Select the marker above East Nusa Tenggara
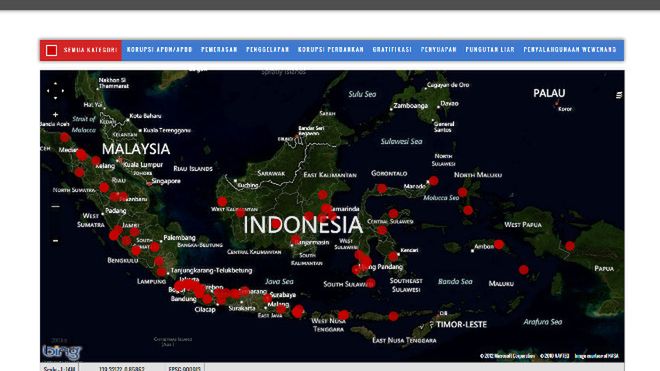This screenshot has width=660, height=371. coord(393,316)
